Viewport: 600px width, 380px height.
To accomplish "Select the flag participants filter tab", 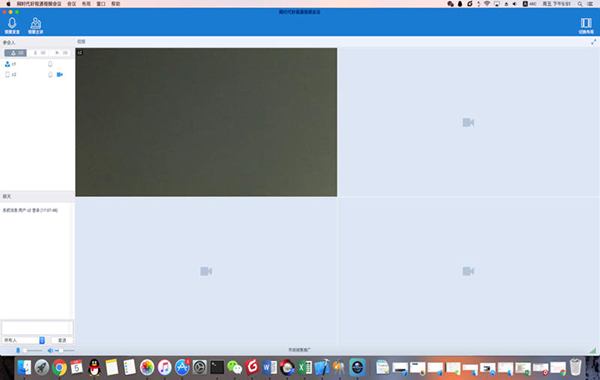I will tap(60, 53).
